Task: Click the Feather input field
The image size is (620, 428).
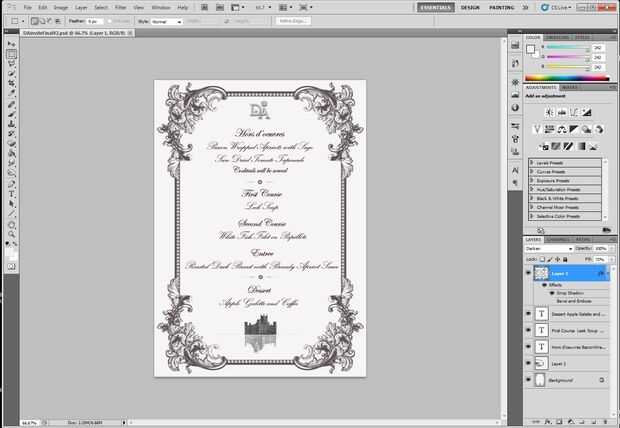Action: [x=95, y=21]
